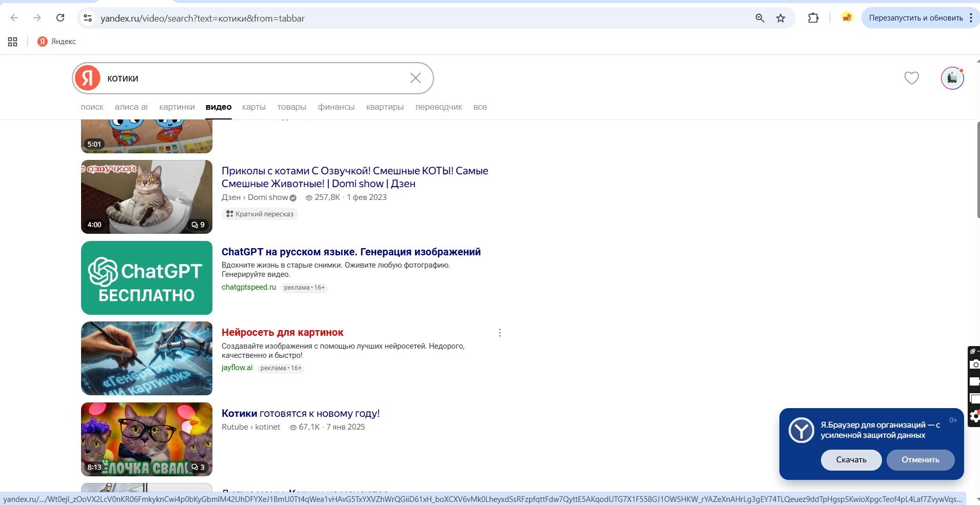Click Отменить in Я.Браузер popup
980x505 pixels.
pyautogui.click(x=920, y=460)
